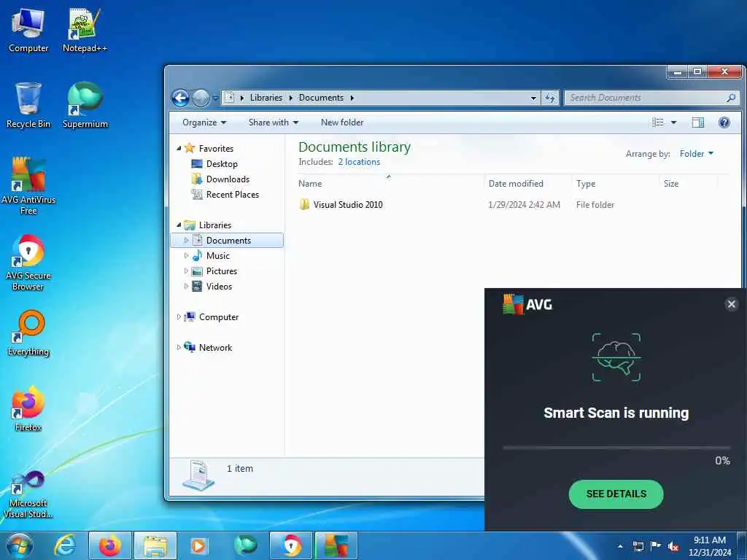This screenshot has height=560, width=747.
Task: Open the Computer desktop icon
Action: pos(28,31)
